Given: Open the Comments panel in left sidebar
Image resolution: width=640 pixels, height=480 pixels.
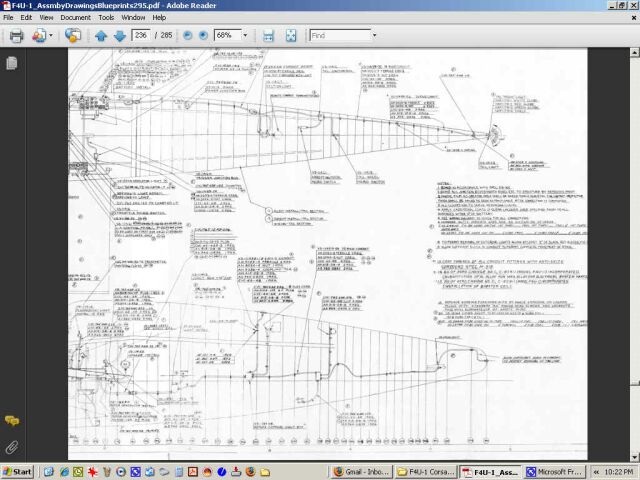Looking at the screenshot, I should click(x=12, y=420).
